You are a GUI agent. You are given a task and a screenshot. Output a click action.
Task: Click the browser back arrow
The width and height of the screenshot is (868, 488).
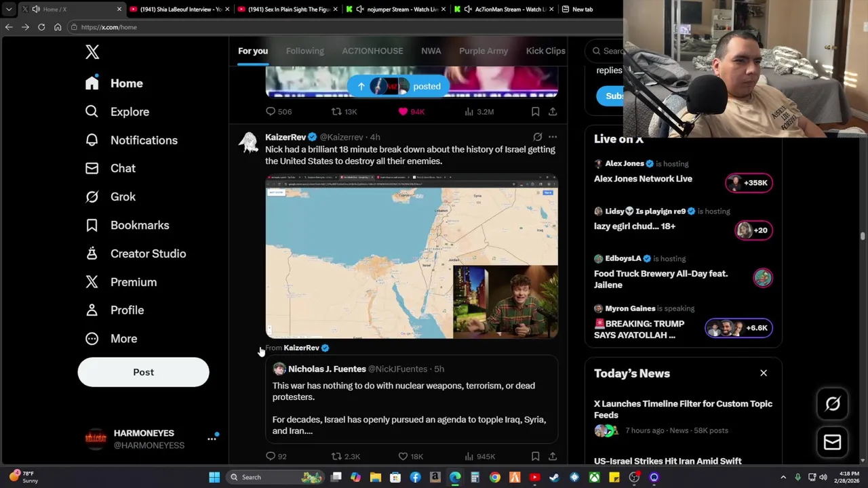(x=9, y=27)
